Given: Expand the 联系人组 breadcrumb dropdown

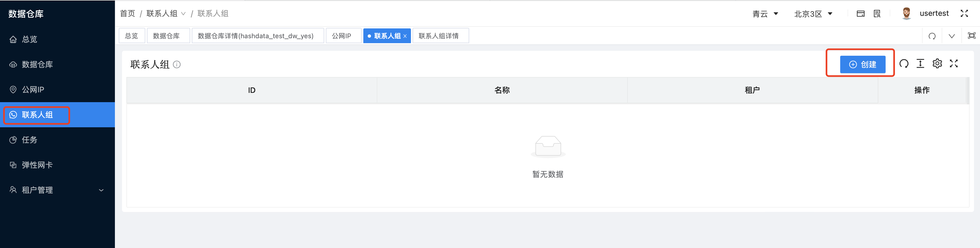Looking at the screenshot, I should coord(184,13).
